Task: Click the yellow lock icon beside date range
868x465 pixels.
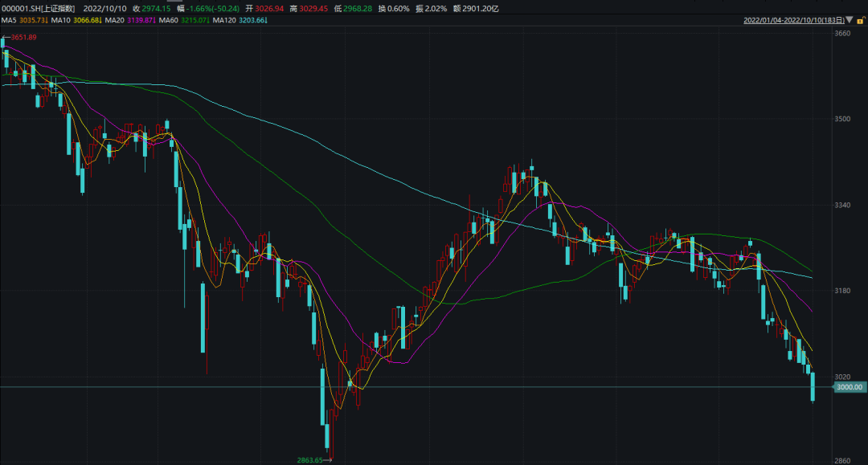Action: point(861,19)
